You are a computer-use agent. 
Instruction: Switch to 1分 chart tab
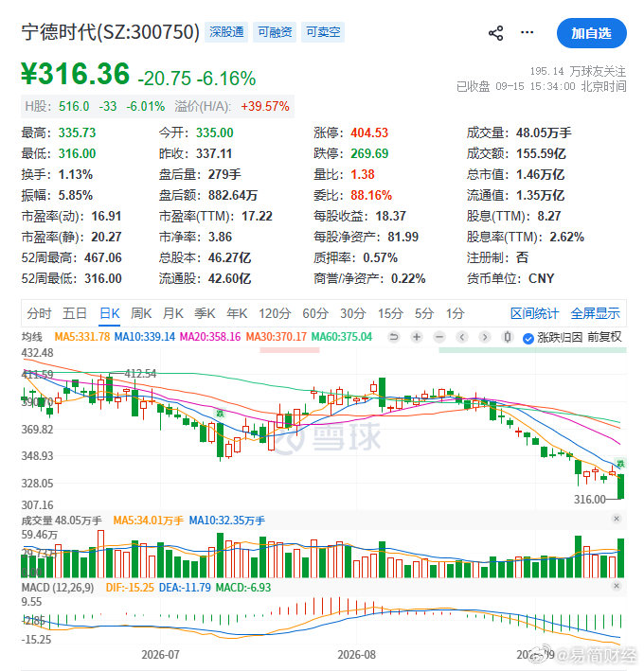[456, 313]
